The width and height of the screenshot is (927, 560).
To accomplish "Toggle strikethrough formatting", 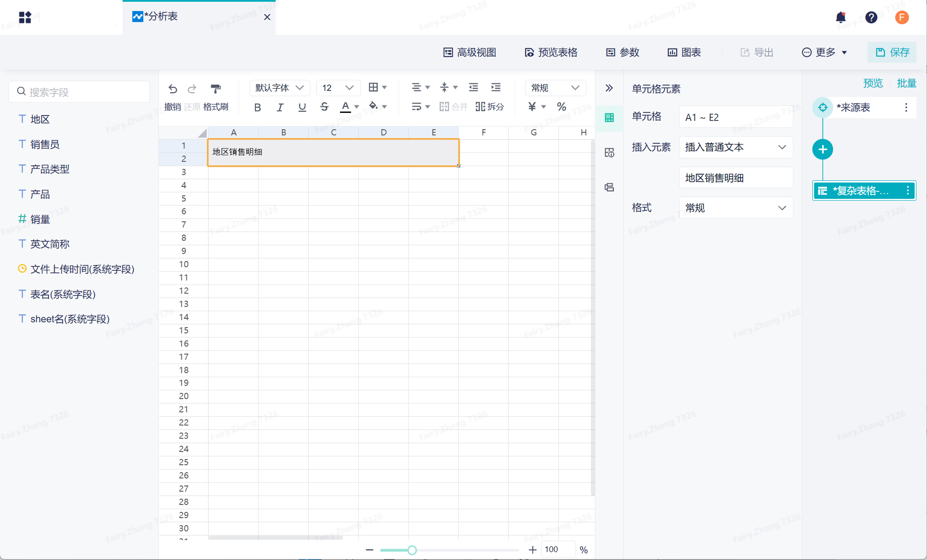I will pos(324,107).
